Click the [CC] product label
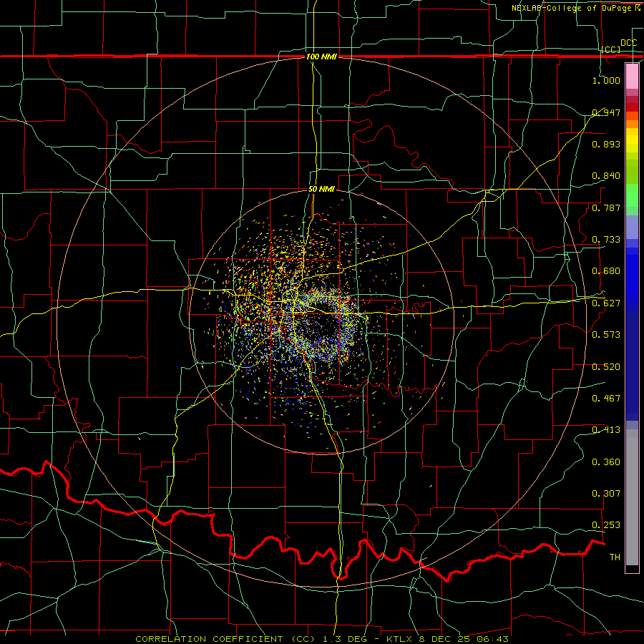Image resolution: width=644 pixels, height=644 pixels. pos(611,49)
